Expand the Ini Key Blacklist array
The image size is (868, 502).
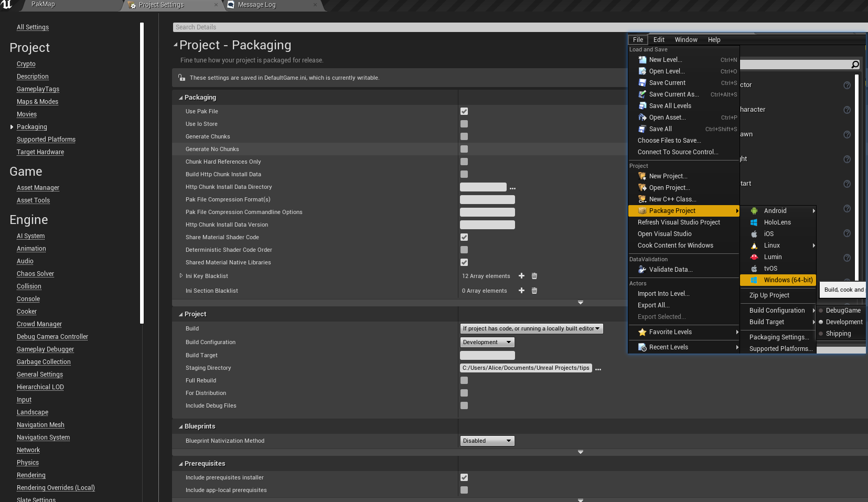click(181, 275)
